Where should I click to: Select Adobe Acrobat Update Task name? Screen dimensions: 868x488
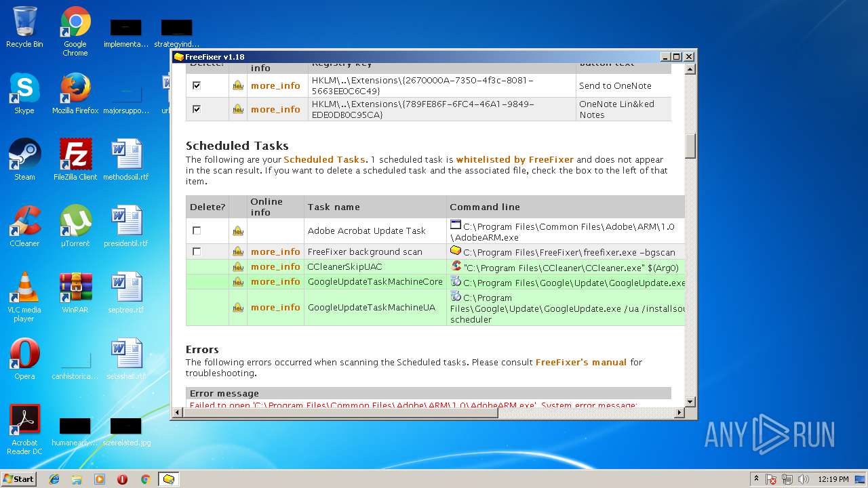367,231
